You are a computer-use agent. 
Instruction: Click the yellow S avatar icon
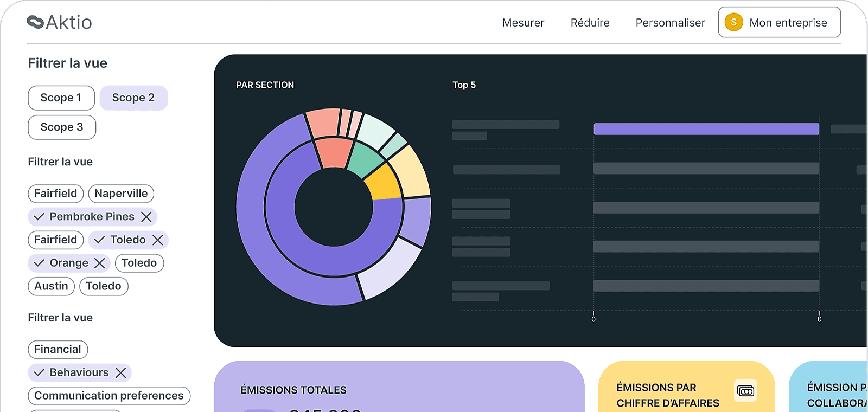(733, 22)
